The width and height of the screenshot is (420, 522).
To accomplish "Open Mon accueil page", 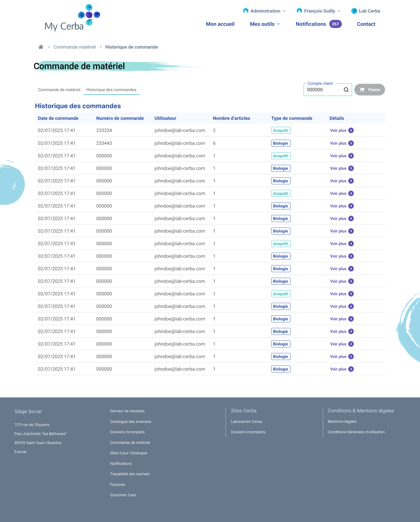I will [220, 24].
